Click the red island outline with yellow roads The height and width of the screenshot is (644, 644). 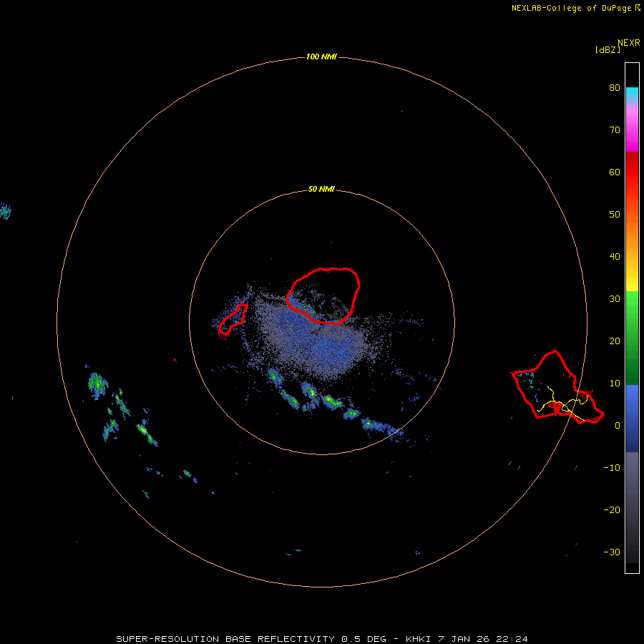(x=557, y=387)
